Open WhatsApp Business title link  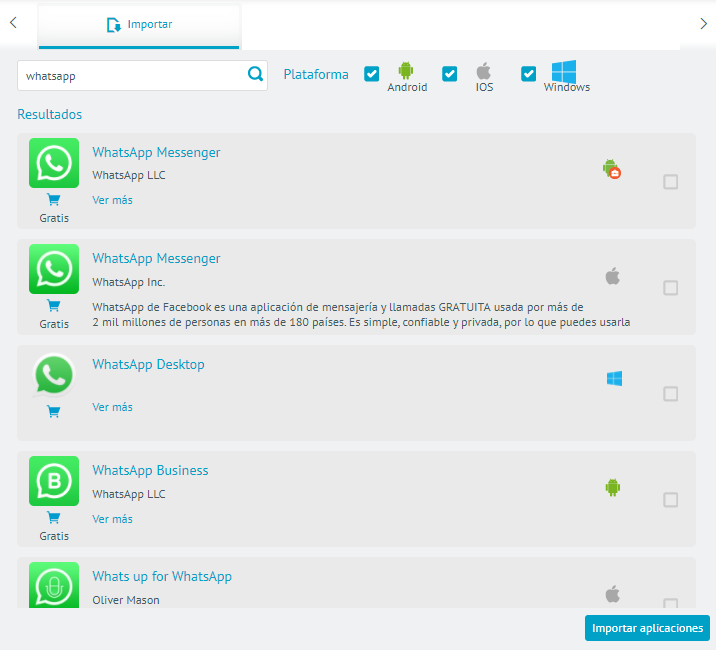(150, 470)
